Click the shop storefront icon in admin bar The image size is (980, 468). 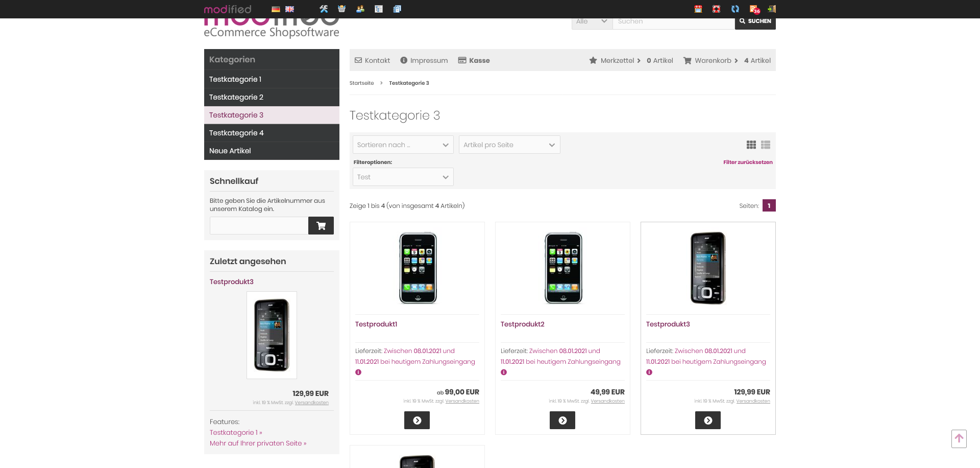coord(698,9)
